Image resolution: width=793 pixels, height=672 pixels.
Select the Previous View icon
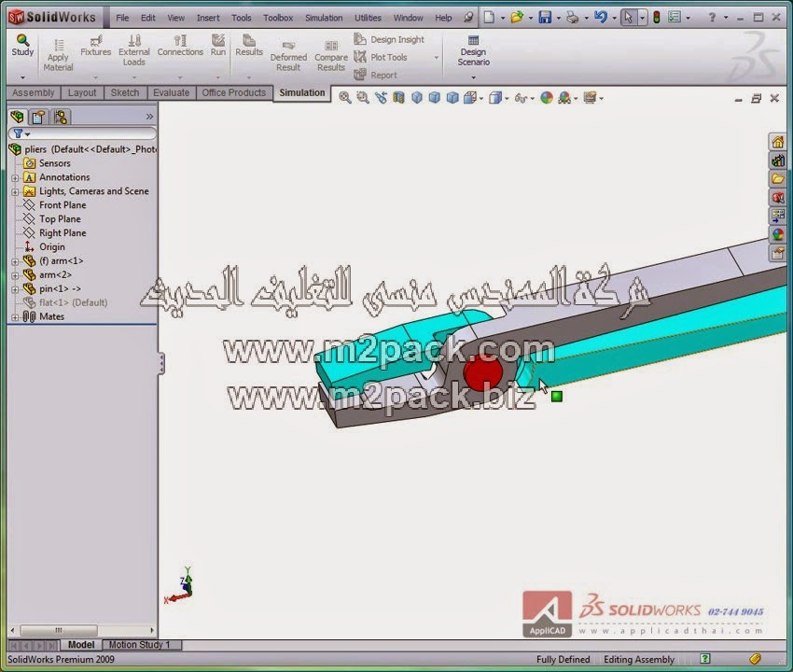[381, 98]
